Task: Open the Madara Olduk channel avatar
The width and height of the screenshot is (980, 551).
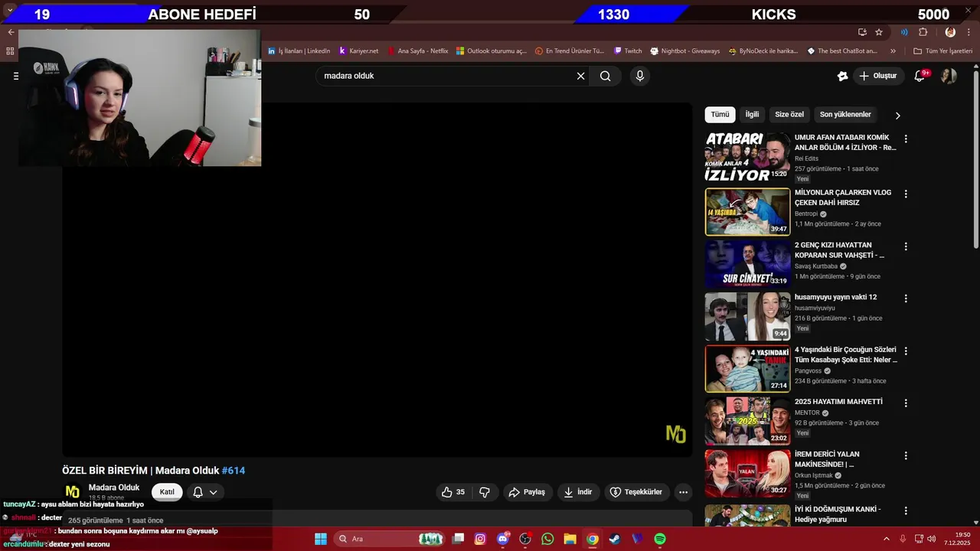Action: coord(73,492)
